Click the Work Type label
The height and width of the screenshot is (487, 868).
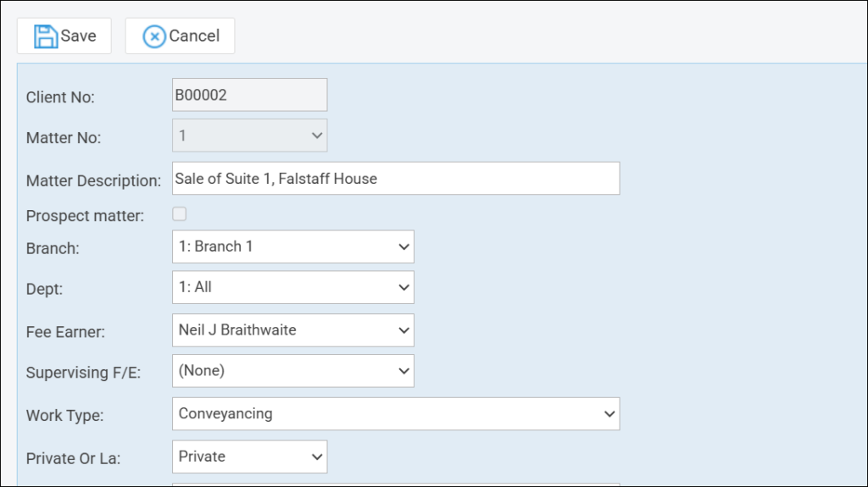[x=65, y=416]
